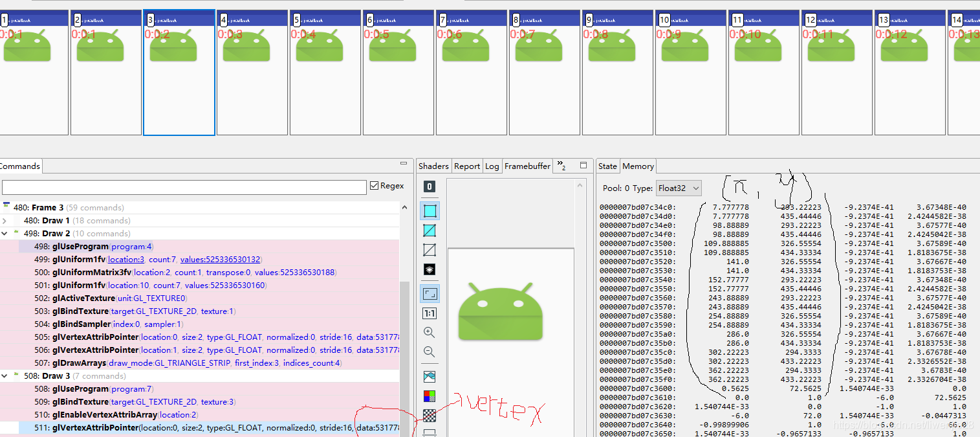Select the Memory tab
This screenshot has width=980, height=437.
point(638,166)
